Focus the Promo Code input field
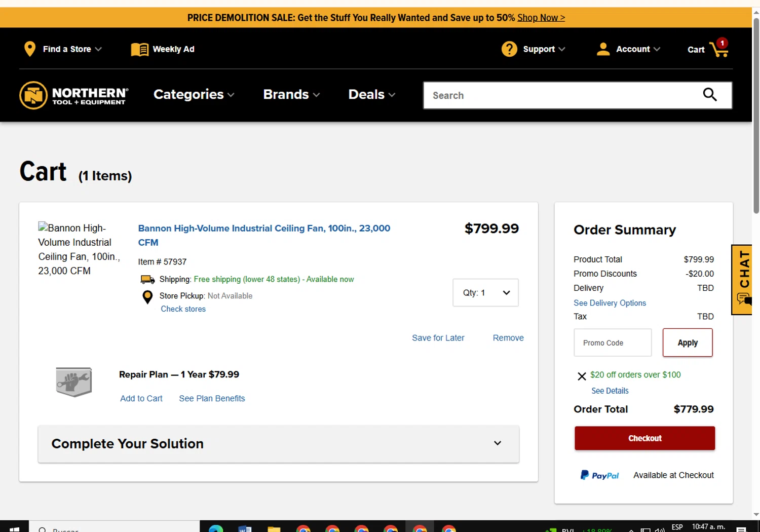The height and width of the screenshot is (532, 760). (613, 343)
